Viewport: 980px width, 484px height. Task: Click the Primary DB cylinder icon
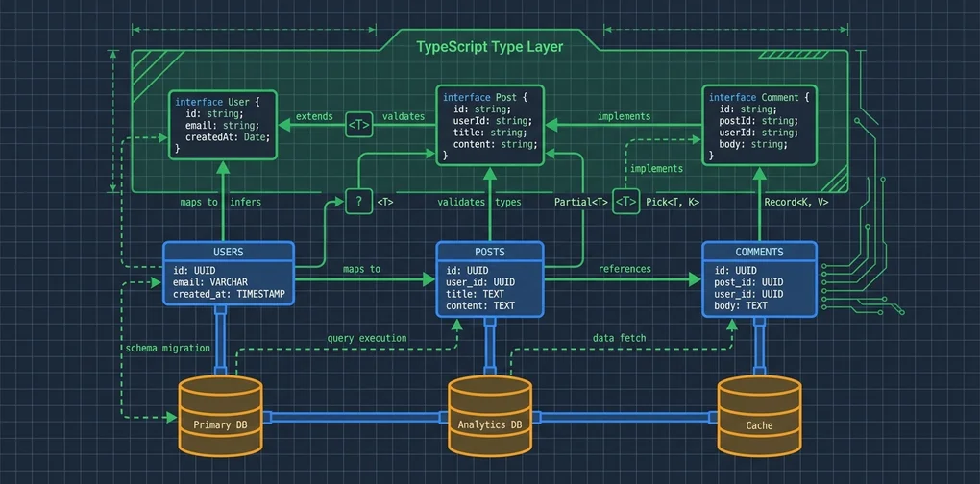[x=220, y=415]
